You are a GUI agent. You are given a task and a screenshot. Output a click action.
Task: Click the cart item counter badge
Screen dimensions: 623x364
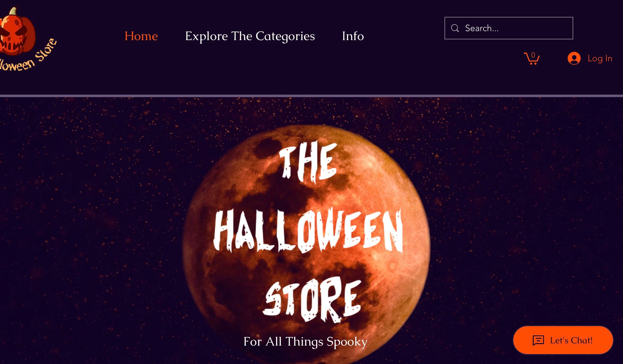click(534, 55)
